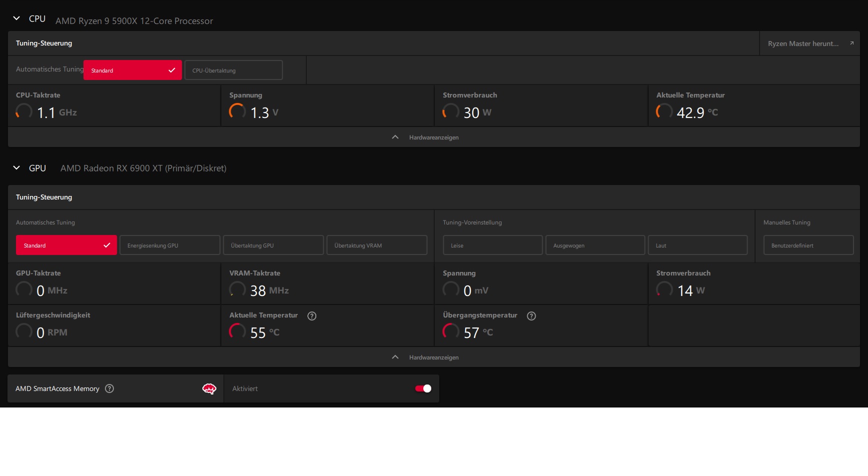Collapse the CPU section chevron

click(x=16, y=18)
